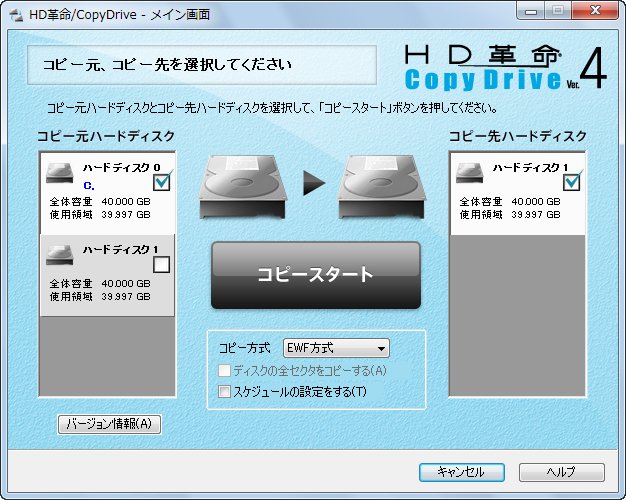The width and height of the screenshot is (626, 500).
Task: Click the コピー元ハードディスク heading
Action: (106, 136)
